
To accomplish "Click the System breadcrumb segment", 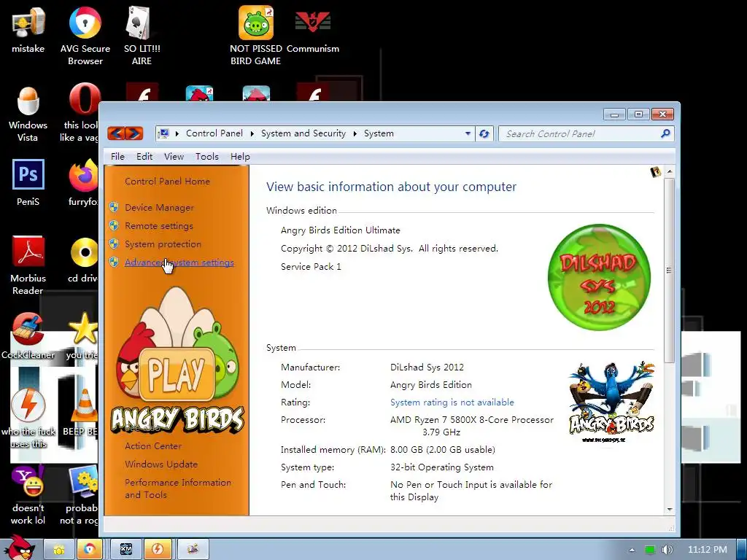I will [x=379, y=134].
